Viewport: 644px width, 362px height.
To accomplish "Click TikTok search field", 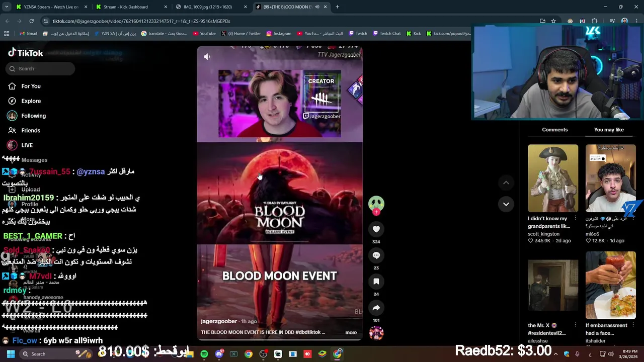I will (x=40, y=69).
